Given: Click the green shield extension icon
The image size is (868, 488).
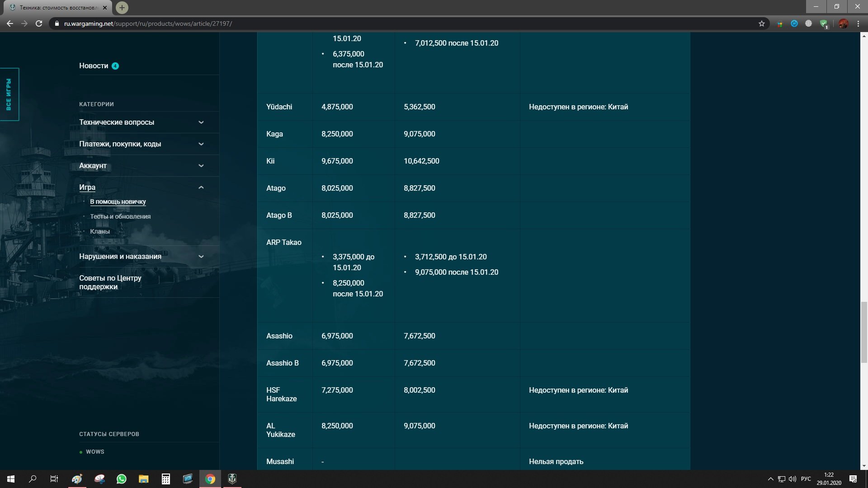Looking at the screenshot, I should [824, 24].
